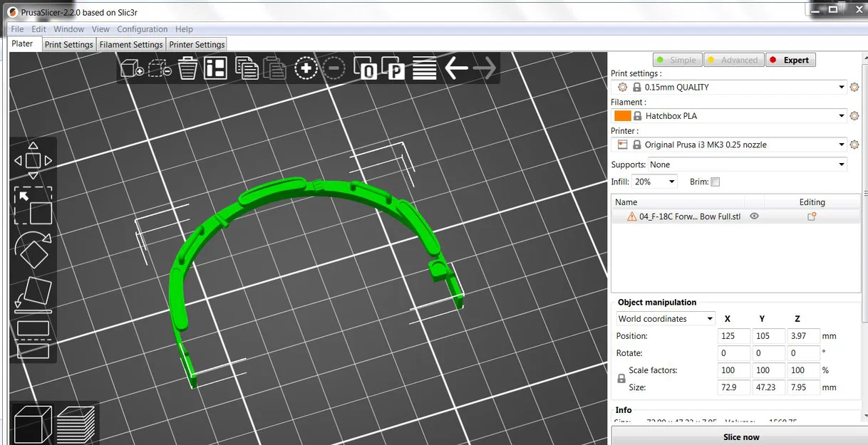The width and height of the screenshot is (868, 445).
Task: Select the Cut tool
Action: 33,339
